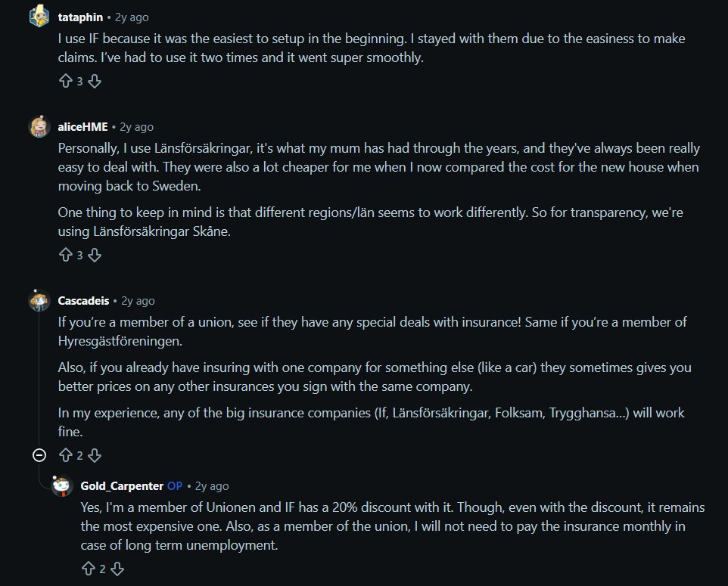This screenshot has width=728, height=586.
Task: Downvote Gold_Carpenter's reply
Action: click(117, 569)
